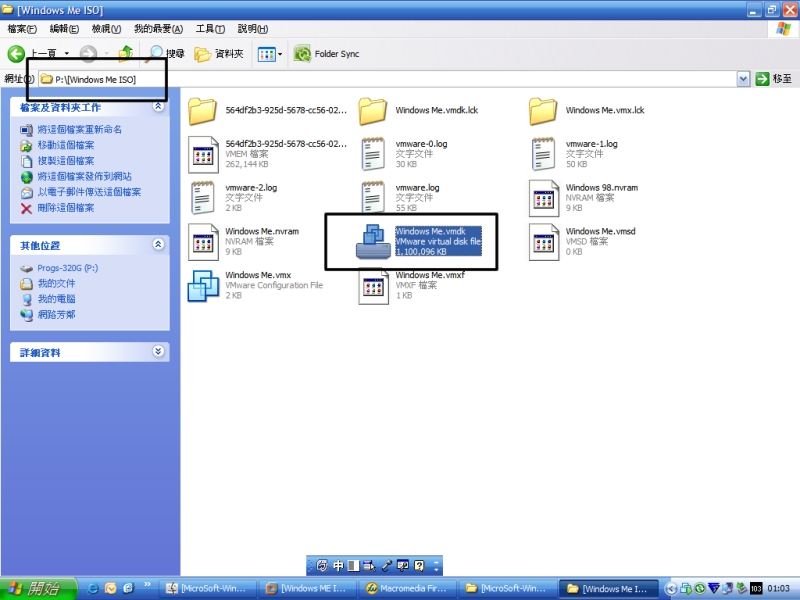Expand the Quick Launch chevron
The height and width of the screenshot is (600, 800).
pyautogui.click(x=147, y=584)
